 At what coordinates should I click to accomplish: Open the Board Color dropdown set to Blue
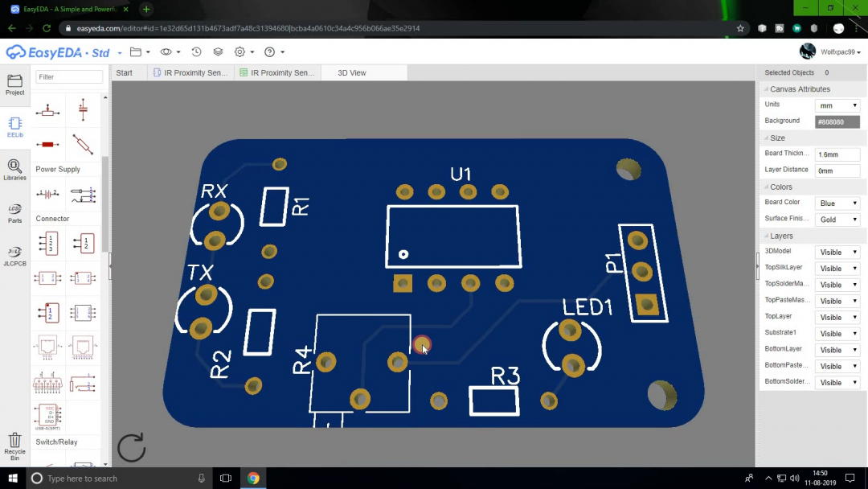pyautogui.click(x=837, y=202)
